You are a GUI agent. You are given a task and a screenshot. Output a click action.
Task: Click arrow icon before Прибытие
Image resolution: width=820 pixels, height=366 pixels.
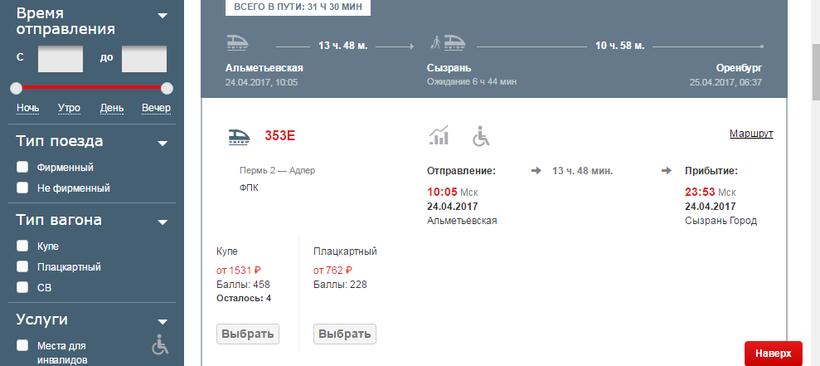tap(666, 171)
